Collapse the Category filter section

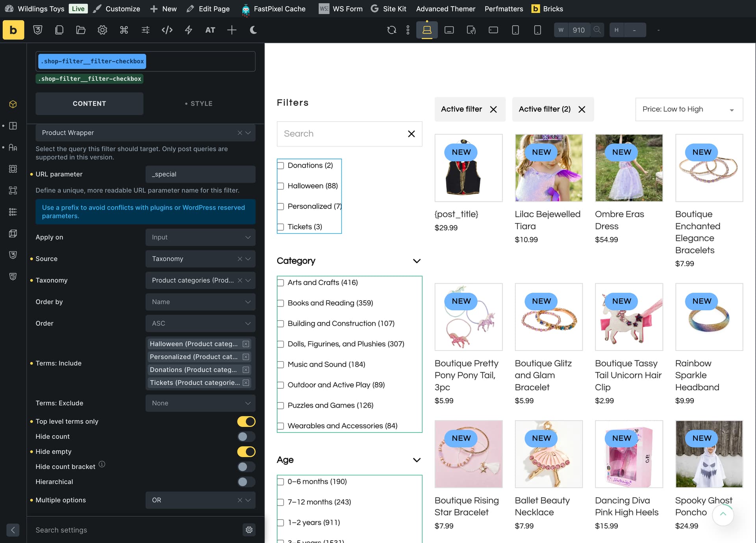pyautogui.click(x=417, y=261)
